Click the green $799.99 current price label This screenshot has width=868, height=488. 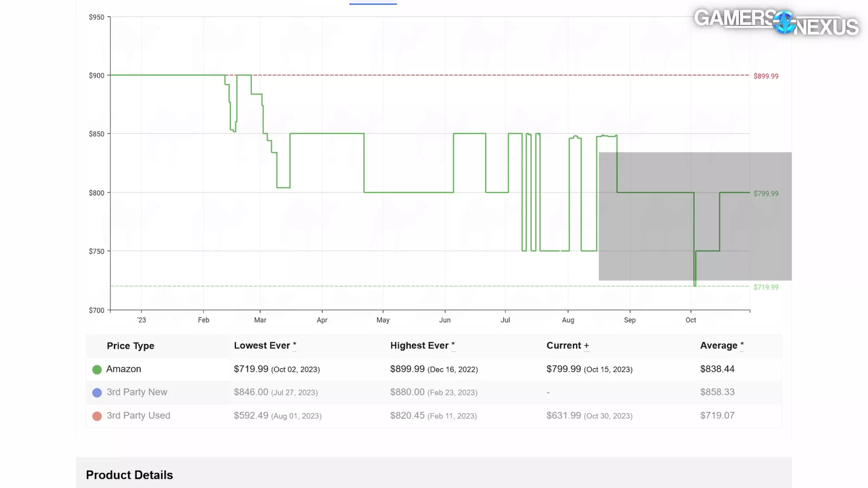tap(765, 194)
